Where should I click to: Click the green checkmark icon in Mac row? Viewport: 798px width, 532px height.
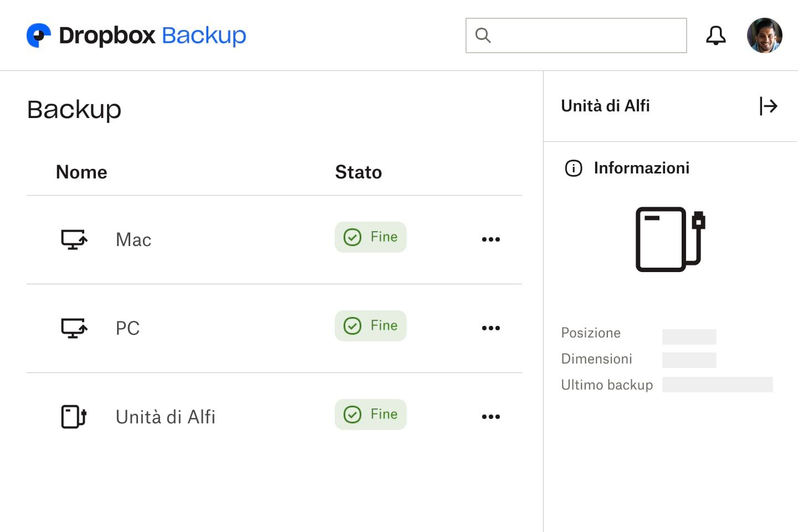352,237
